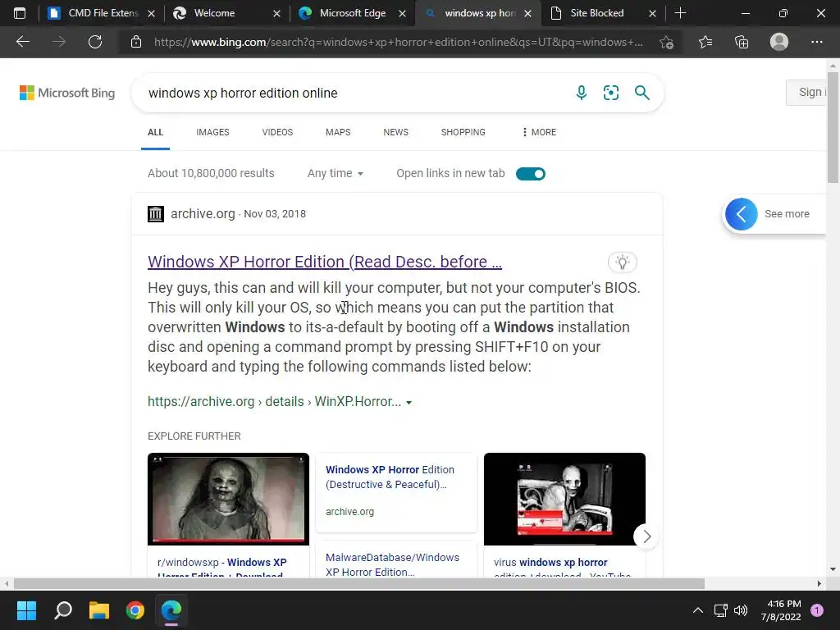Select the IMAGES search tab
Viewport: 840px width, 630px height.
[212, 132]
